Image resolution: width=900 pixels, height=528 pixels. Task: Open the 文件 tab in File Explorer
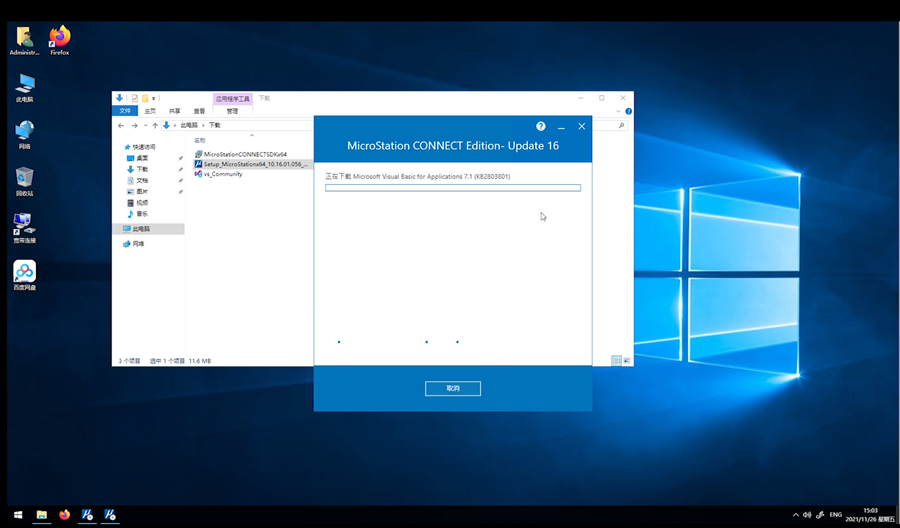tap(125, 111)
